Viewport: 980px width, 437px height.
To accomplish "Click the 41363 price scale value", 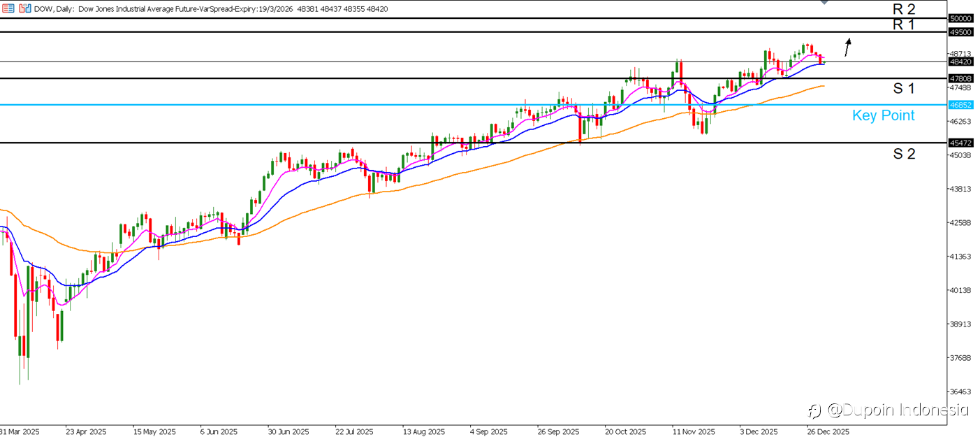I will click(x=961, y=257).
